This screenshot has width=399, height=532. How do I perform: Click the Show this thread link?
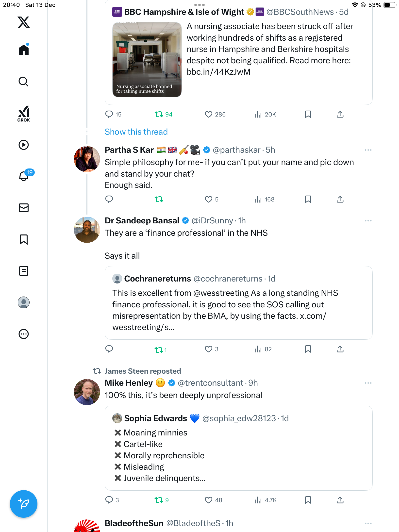point(136,132)
